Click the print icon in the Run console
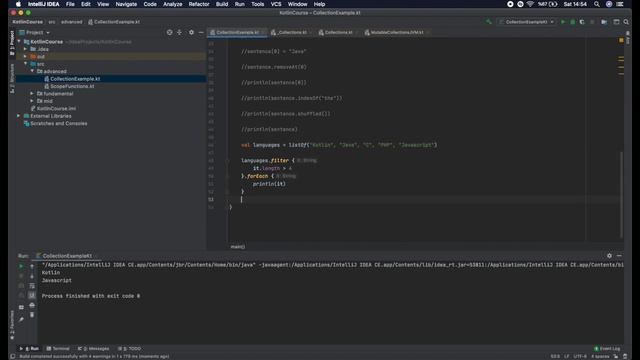The image size is (640, 360). pyautogui.click(x=32, y=305)
